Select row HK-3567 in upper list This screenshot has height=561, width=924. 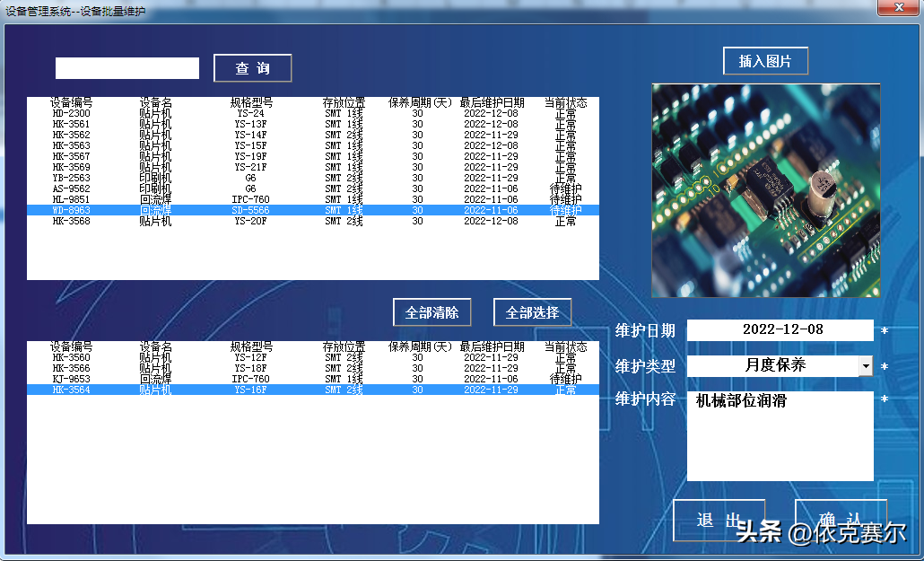click(x=313, y=156)
